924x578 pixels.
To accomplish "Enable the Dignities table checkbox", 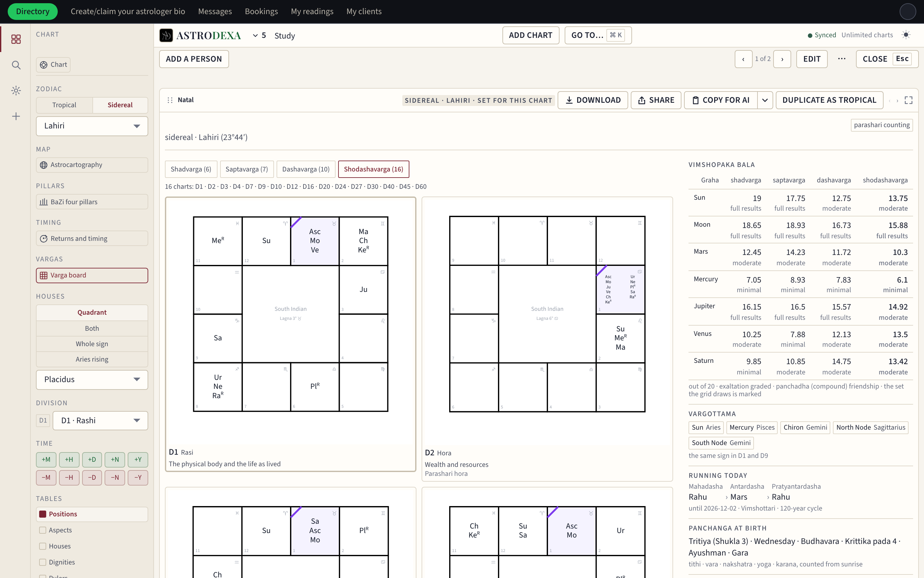I will point(43,562).
